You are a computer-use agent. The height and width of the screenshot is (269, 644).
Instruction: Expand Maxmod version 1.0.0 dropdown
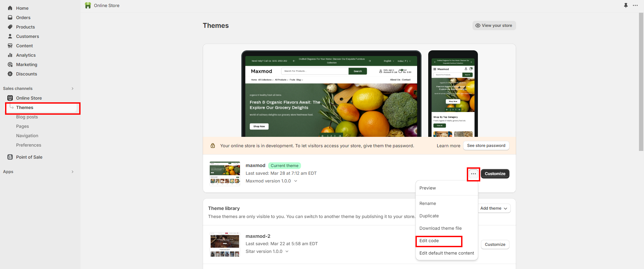click(296, 181)
